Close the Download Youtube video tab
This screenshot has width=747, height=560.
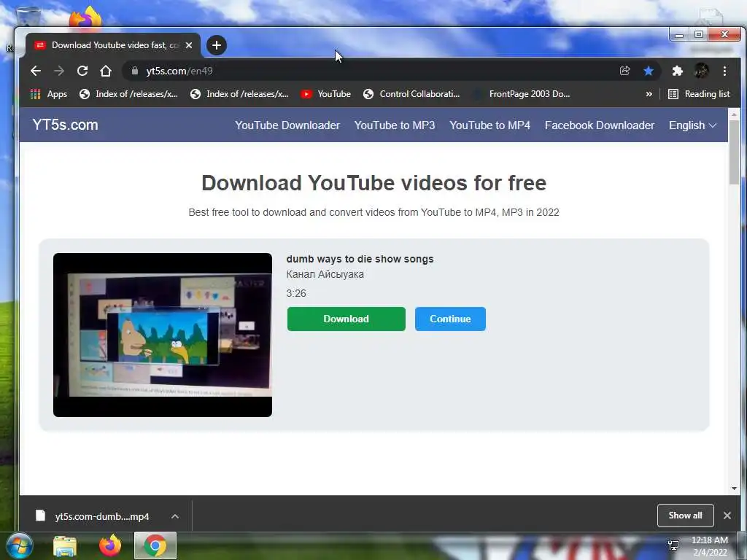189,45
